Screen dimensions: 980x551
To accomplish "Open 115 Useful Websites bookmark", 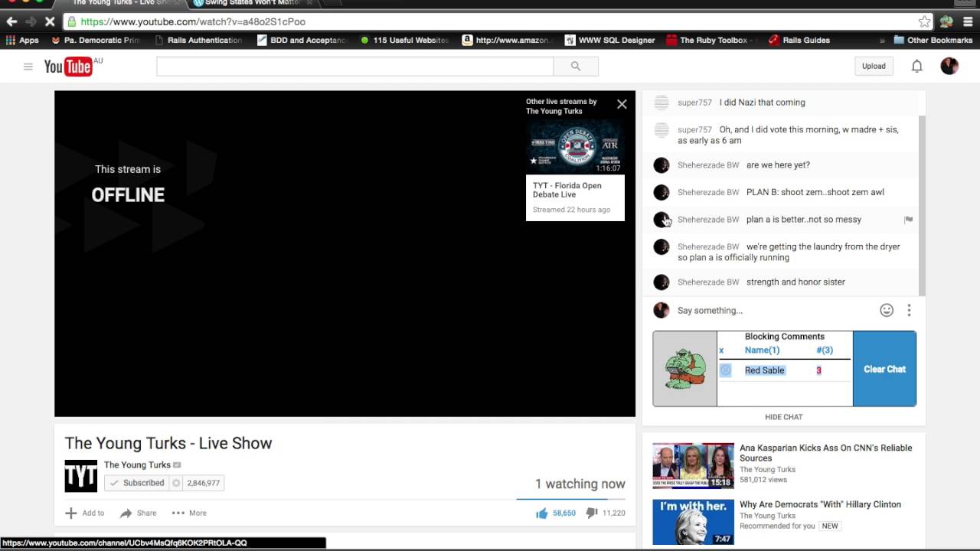I will click(x=404, y=40).
